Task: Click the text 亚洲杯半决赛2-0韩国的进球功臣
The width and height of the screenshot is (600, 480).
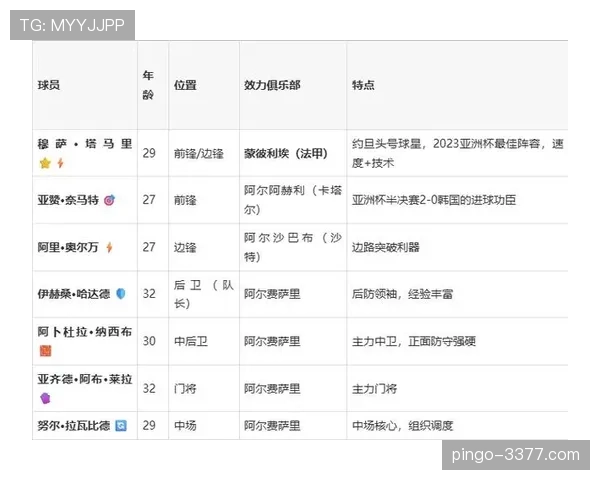Action: point(434,200)
